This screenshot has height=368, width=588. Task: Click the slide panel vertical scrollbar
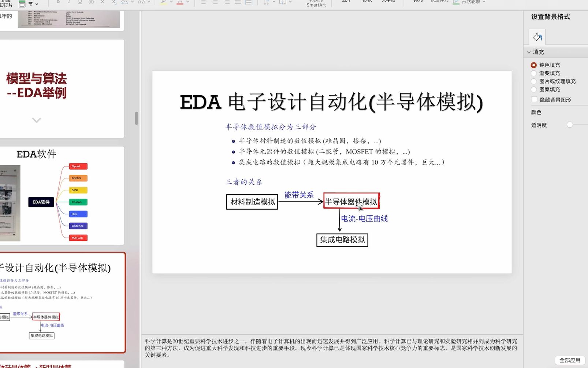(137, 118)
